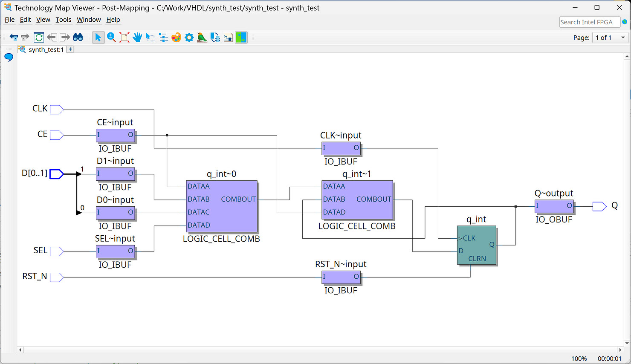Click the q_int register block
The height and width of the screenshot is (364, 631).
pos(476,246)
